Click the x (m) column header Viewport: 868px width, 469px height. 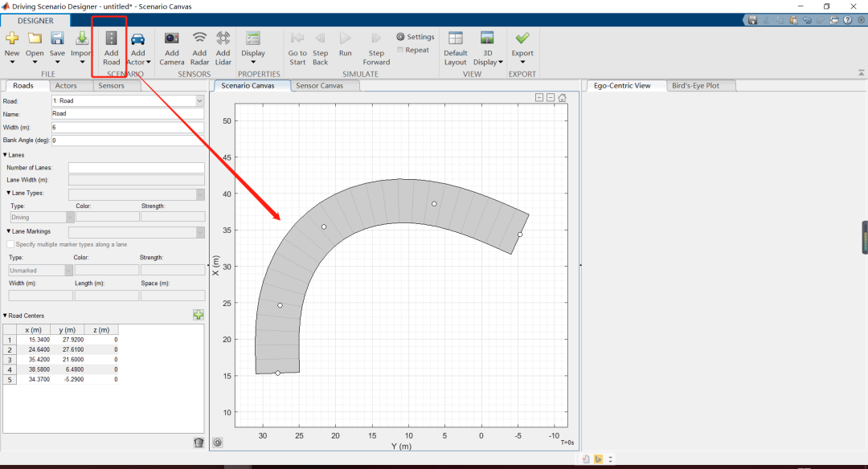(x=34, y=329)
